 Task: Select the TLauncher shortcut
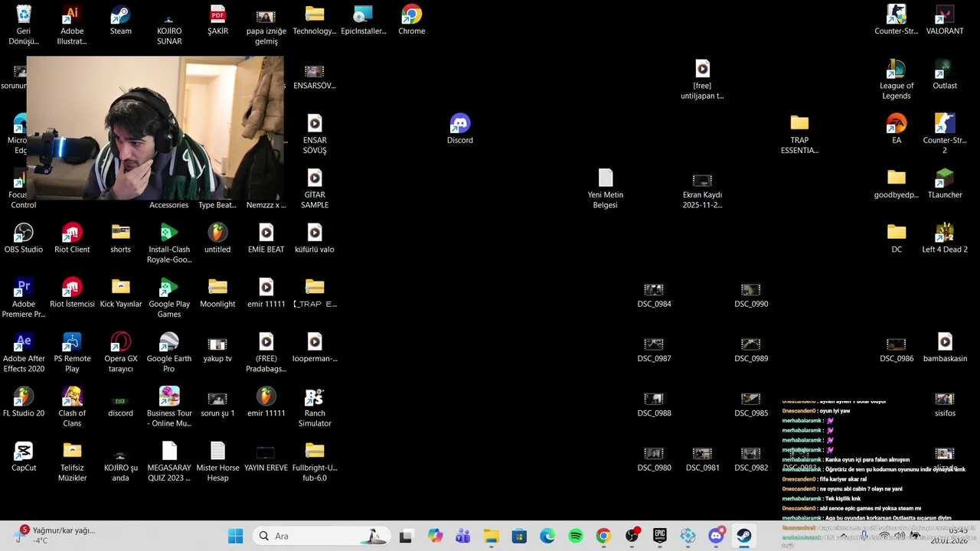coord(945,184)
